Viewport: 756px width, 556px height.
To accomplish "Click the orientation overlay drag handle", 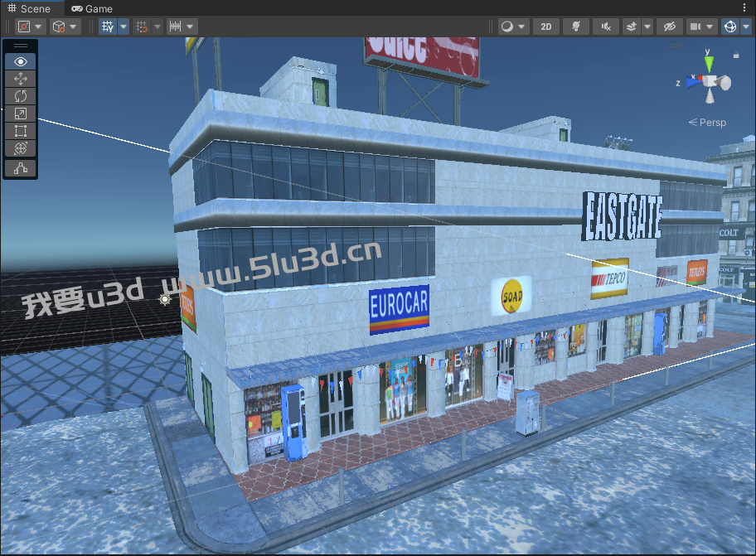I will click(675, 46).
